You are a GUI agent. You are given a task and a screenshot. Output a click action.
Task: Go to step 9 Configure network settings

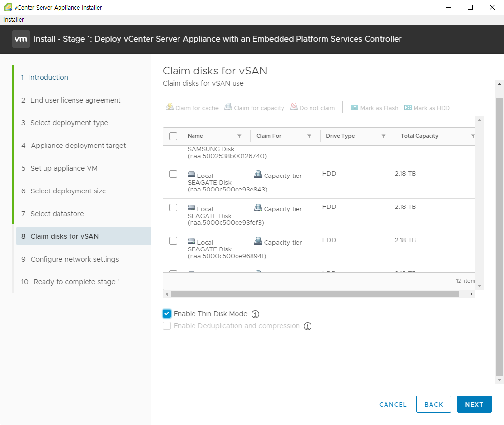point(70,259)
